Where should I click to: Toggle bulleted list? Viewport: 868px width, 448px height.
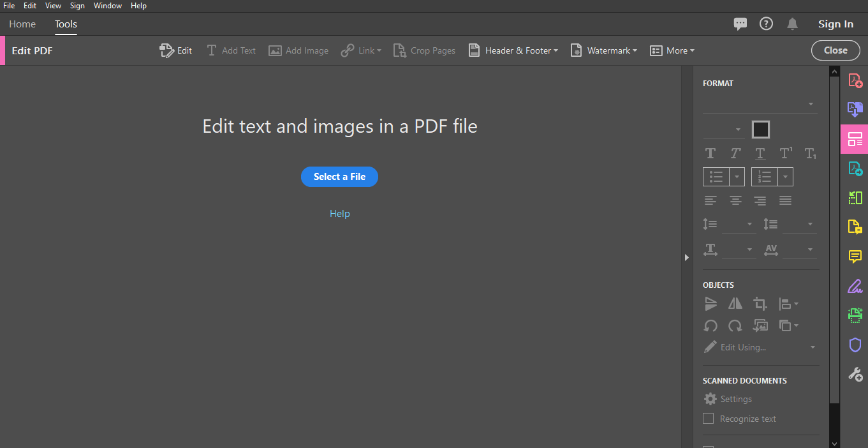(x=716, y=177)
